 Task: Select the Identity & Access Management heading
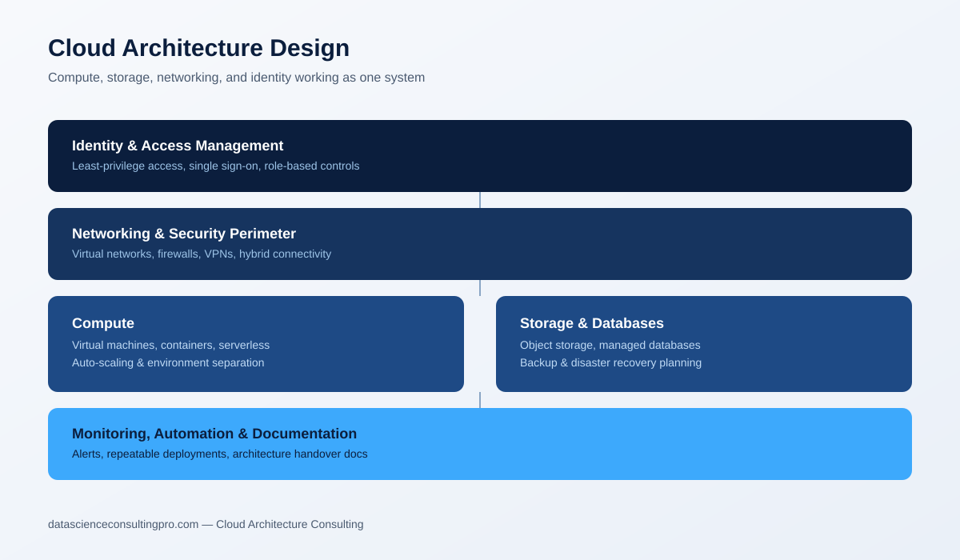pyautogui.click(x=178, y=146)
